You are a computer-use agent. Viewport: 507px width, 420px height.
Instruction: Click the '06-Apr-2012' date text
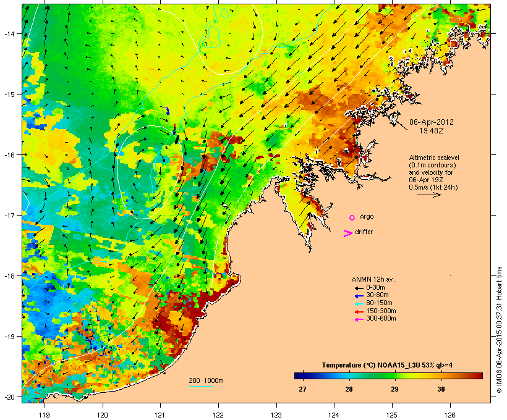point(432,122)
